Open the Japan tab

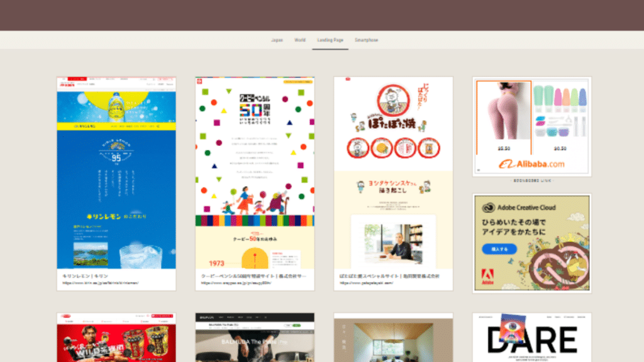(277, 40)
